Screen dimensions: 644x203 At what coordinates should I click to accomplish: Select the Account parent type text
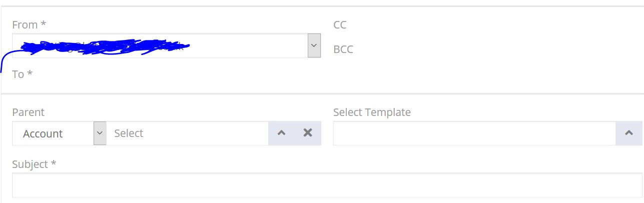pos(43,133)
